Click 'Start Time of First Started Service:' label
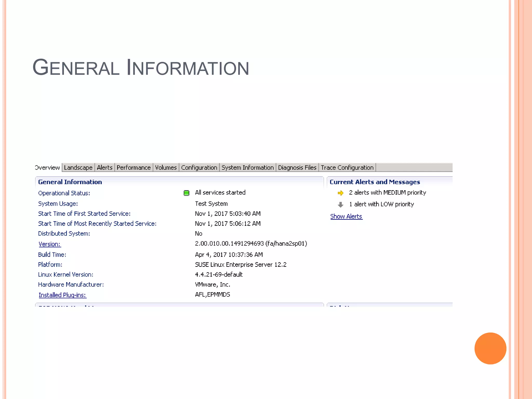The height and width of the screenshot is (399, 532). (84, 214)
